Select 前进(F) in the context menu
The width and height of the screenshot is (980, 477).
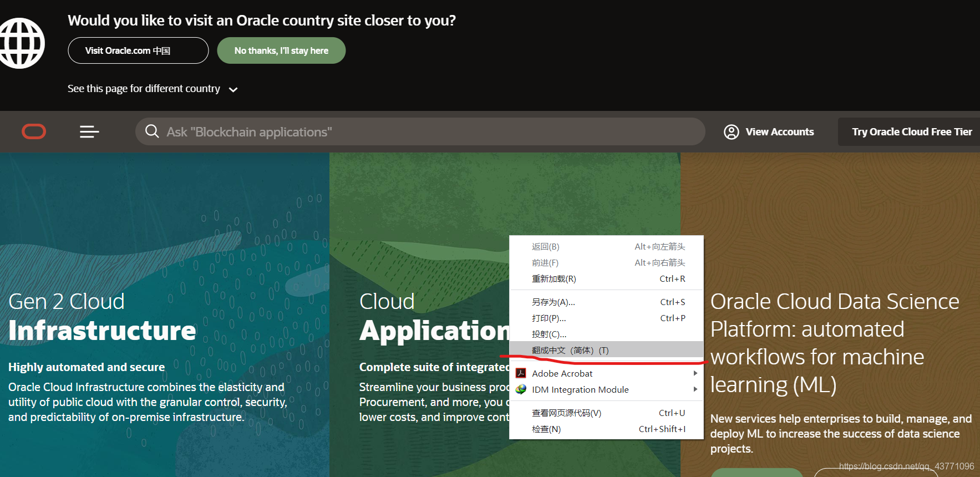606,262
